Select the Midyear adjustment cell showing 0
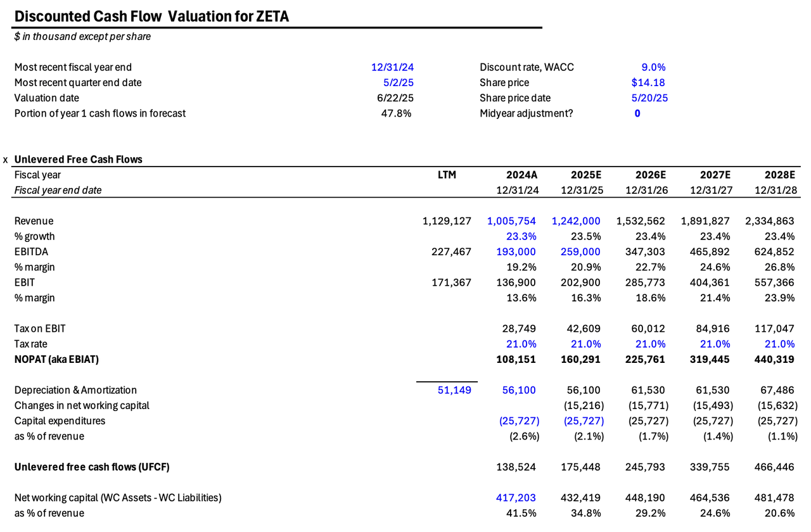 pyautogui.click(x=637, y=113)
